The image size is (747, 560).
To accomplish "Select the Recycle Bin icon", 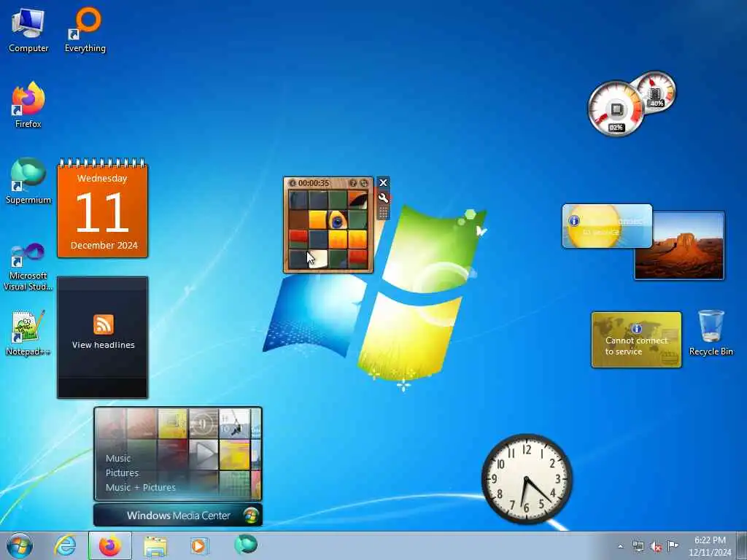I will point(711,332).
